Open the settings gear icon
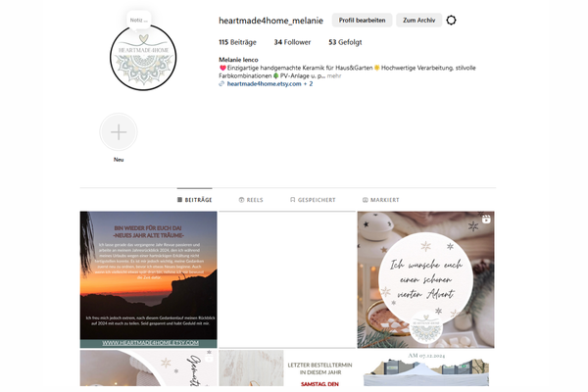 click(451, 21)
